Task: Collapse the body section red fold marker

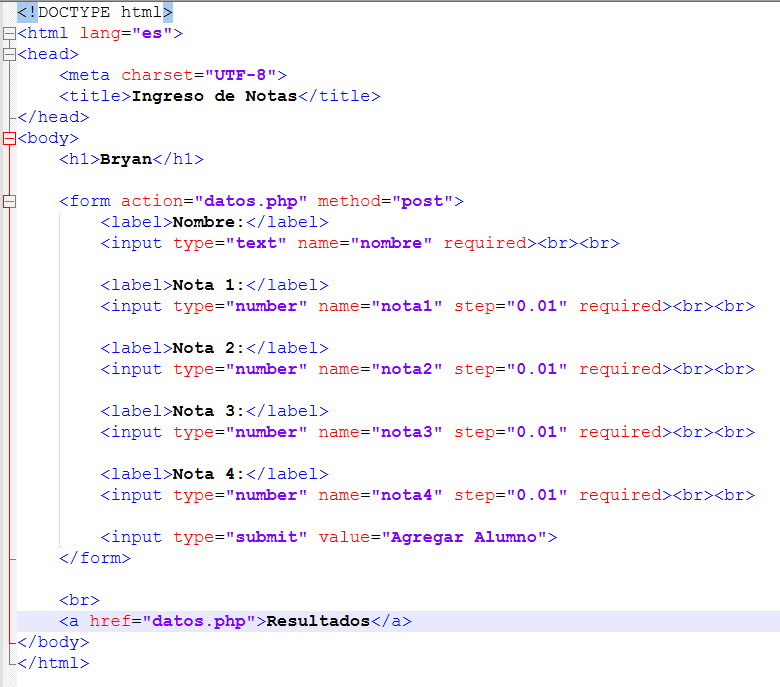Action: pyautogui.click(x=9, y=138)
